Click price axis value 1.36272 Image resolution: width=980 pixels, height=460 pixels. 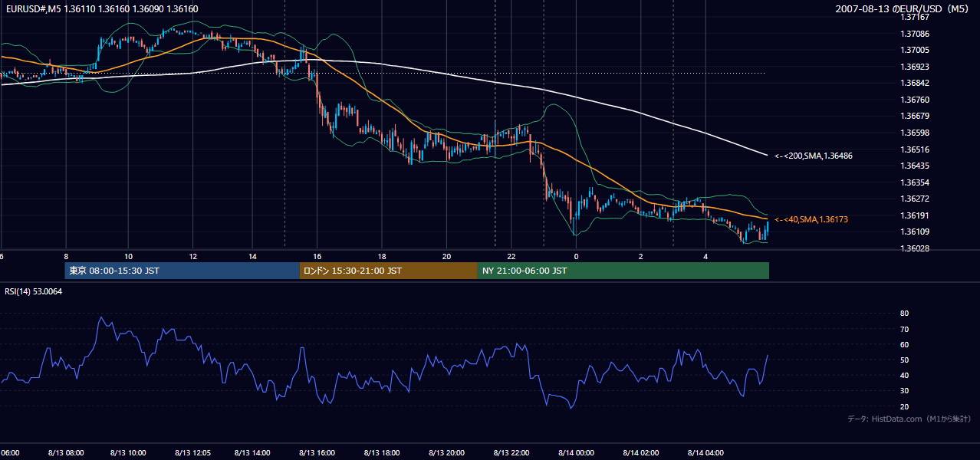916,199
